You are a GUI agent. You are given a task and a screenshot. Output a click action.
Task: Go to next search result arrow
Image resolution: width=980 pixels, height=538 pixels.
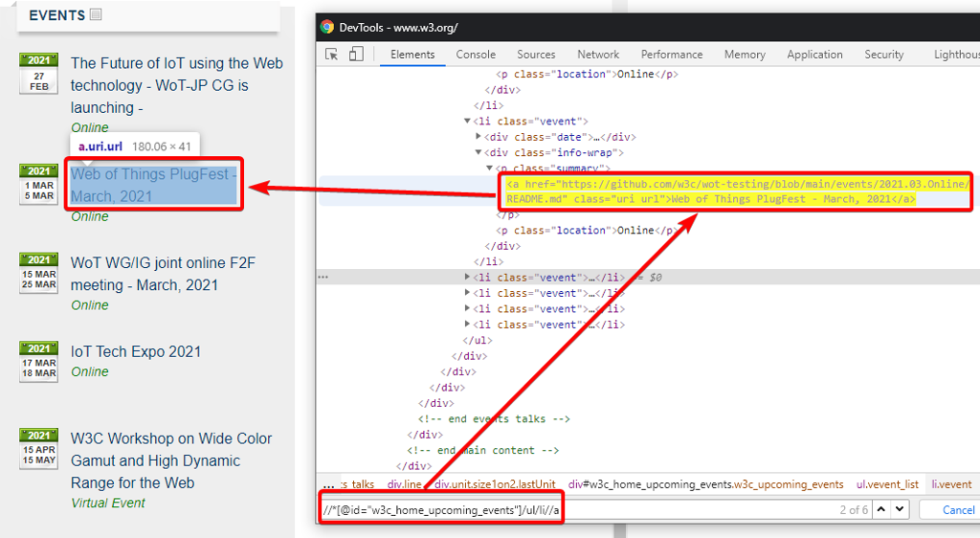click(900, 509)
